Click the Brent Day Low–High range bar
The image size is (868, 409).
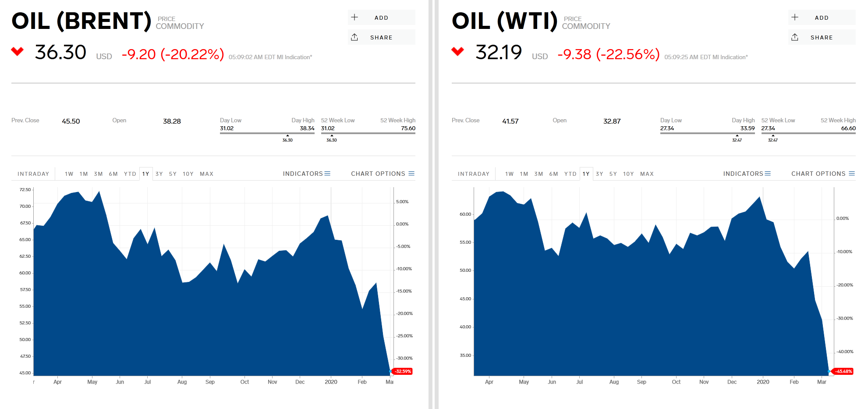(x=267, y=133)
